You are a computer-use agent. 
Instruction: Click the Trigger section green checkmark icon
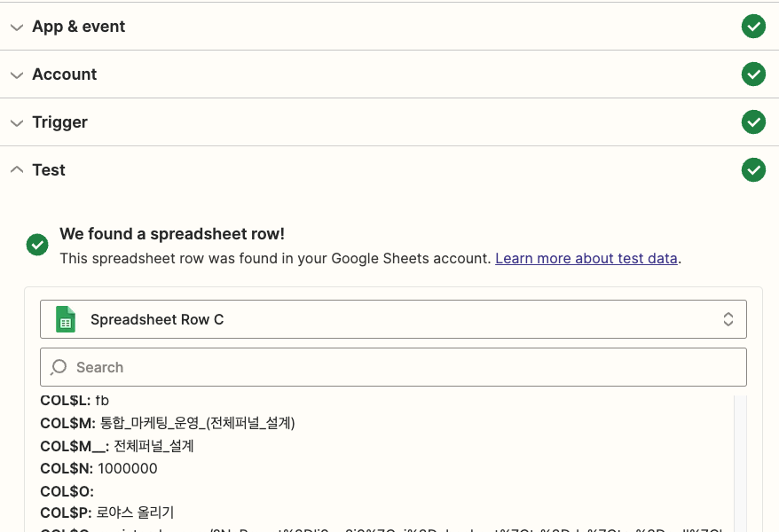(x=753, y=122)
